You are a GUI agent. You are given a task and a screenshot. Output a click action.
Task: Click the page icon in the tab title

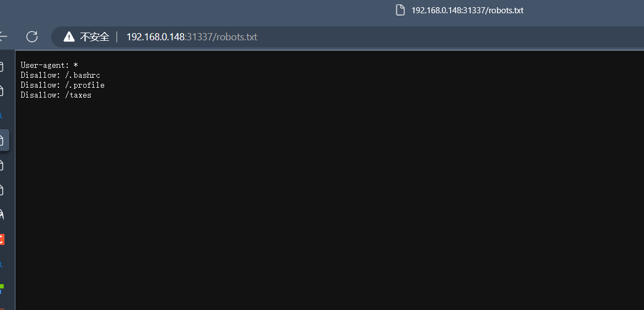click(400, 10)
